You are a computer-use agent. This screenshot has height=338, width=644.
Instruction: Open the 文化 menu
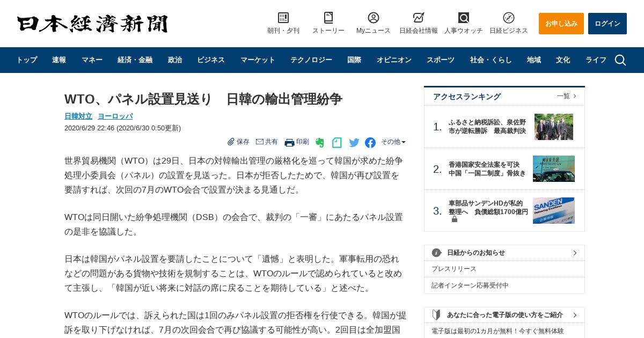pos(563,60)
